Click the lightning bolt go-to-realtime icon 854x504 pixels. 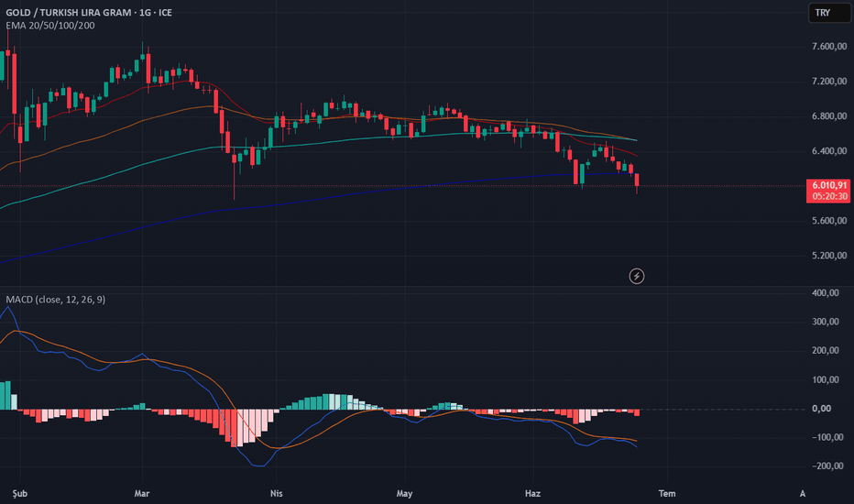click(x=636, y=276)
